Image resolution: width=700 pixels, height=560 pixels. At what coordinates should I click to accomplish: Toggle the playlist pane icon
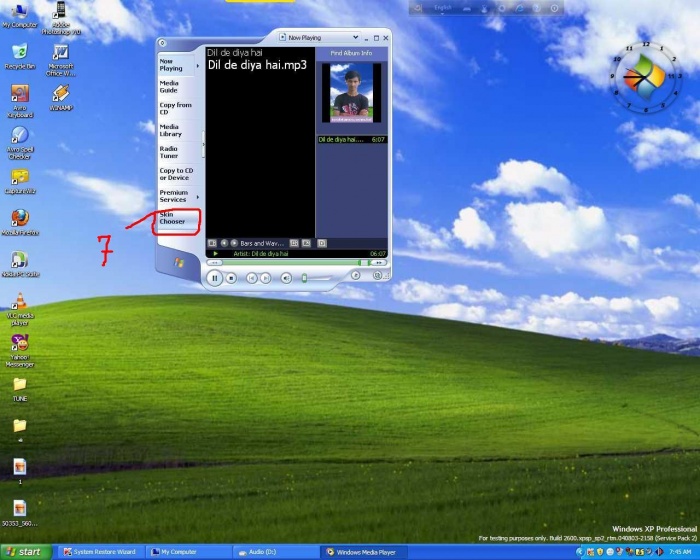tap(322, 243)
